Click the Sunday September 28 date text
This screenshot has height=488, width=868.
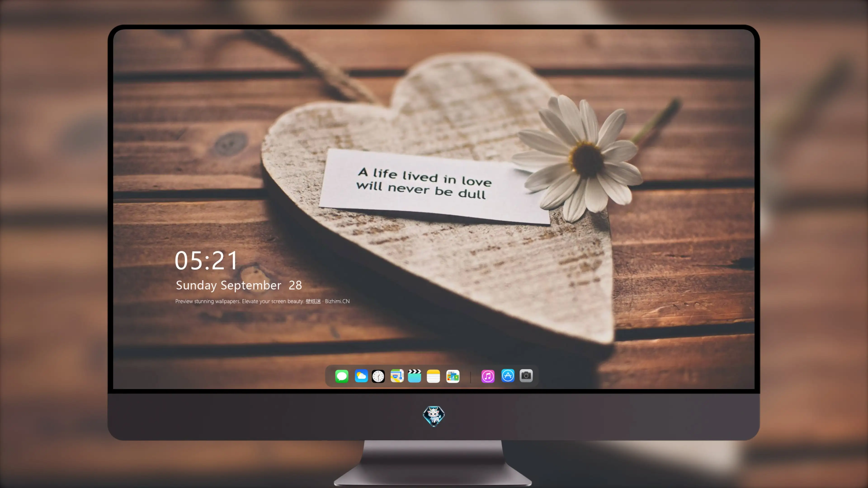(239, 285)
